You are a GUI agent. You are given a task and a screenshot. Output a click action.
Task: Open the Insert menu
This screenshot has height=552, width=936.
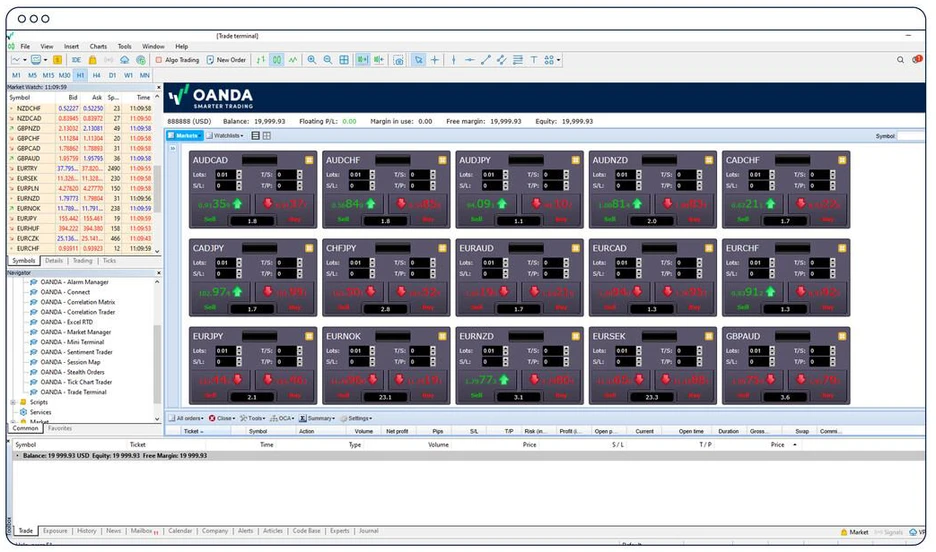[71, 47]
